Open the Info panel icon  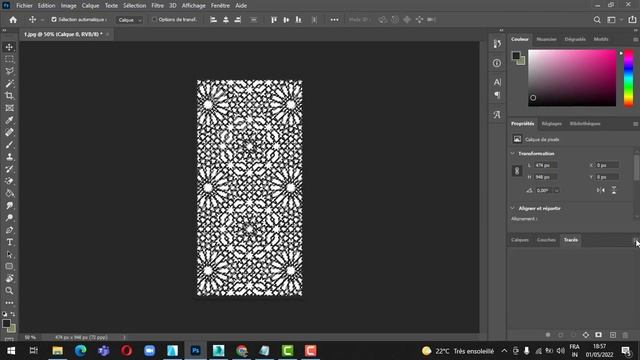(x=497, y=63)
